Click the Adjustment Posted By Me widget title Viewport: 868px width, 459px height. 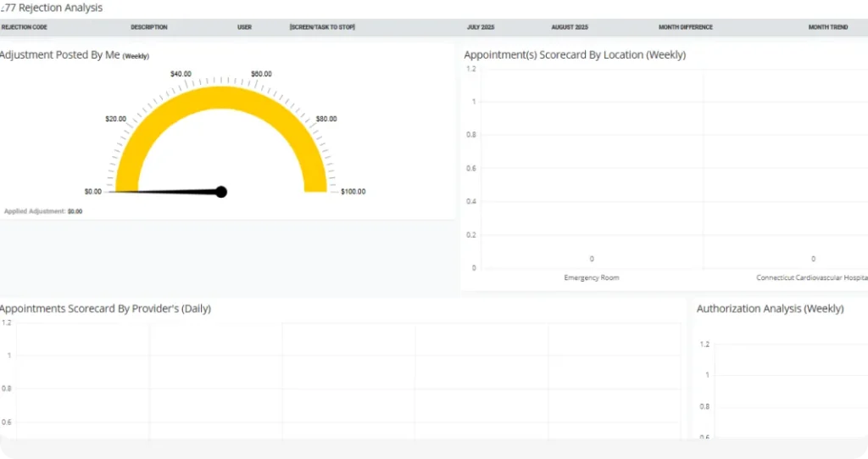click(x=75, y=55)
